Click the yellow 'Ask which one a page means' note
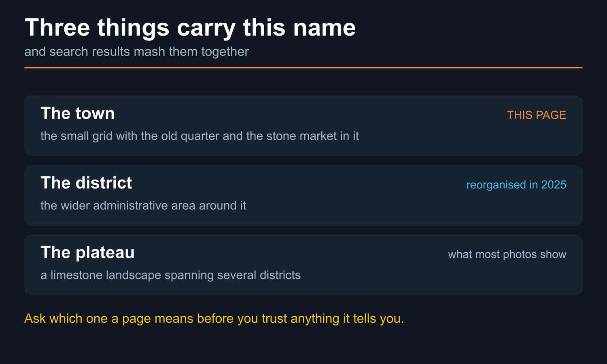607x364 pixels. pos(214,318)
